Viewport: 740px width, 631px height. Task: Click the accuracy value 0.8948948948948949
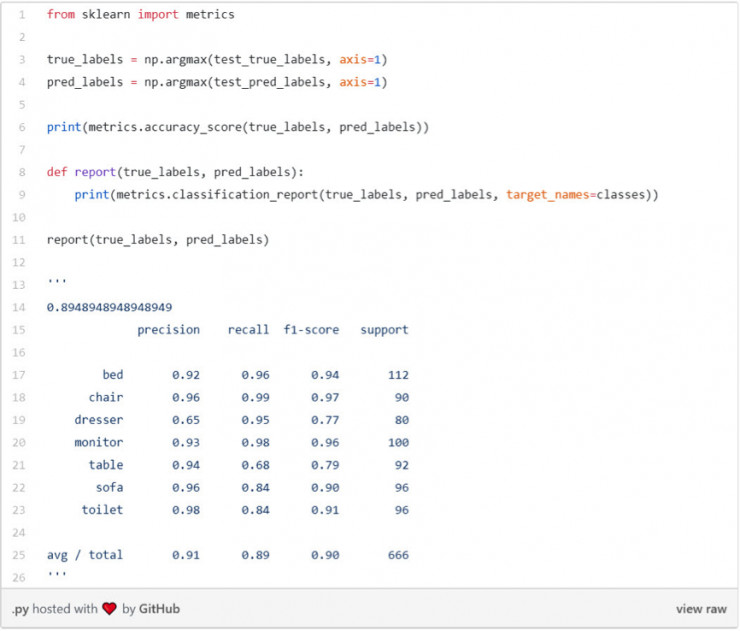[x=109, y=307]
